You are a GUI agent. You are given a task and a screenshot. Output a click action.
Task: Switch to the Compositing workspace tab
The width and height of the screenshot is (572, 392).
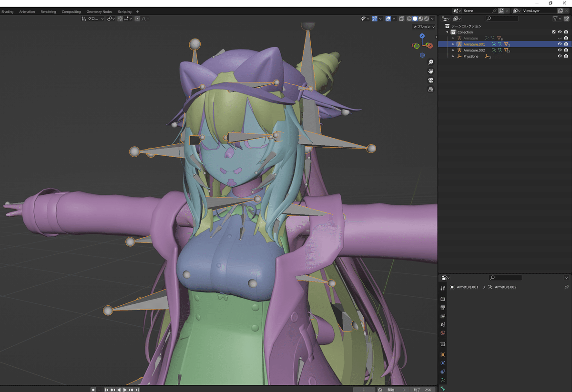(71, 11)
